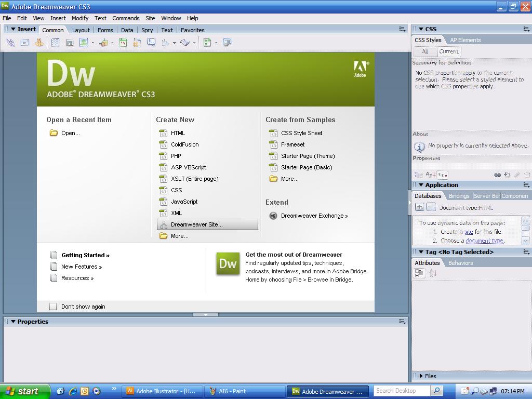Click the Insert Date calendar icon

(123, 43)
